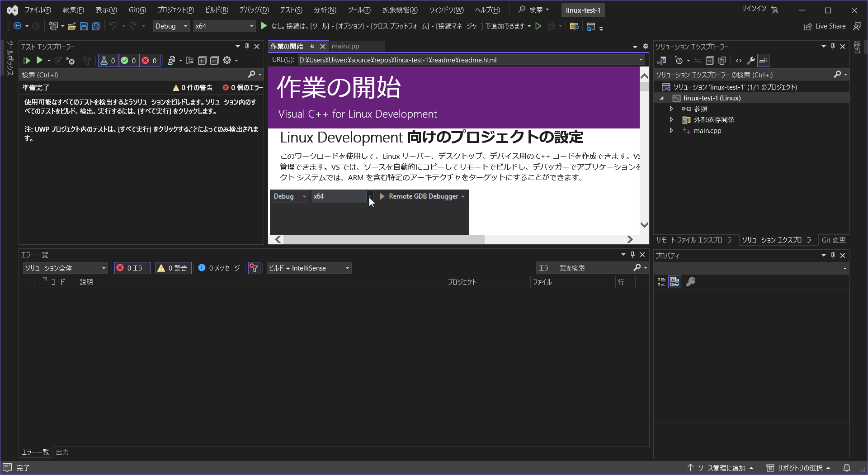Image resolution: width=868 pixels, height=475 pixels.
Task: Open the Properties wrench icon in Solution Explorer
Action: click(750, 60)
